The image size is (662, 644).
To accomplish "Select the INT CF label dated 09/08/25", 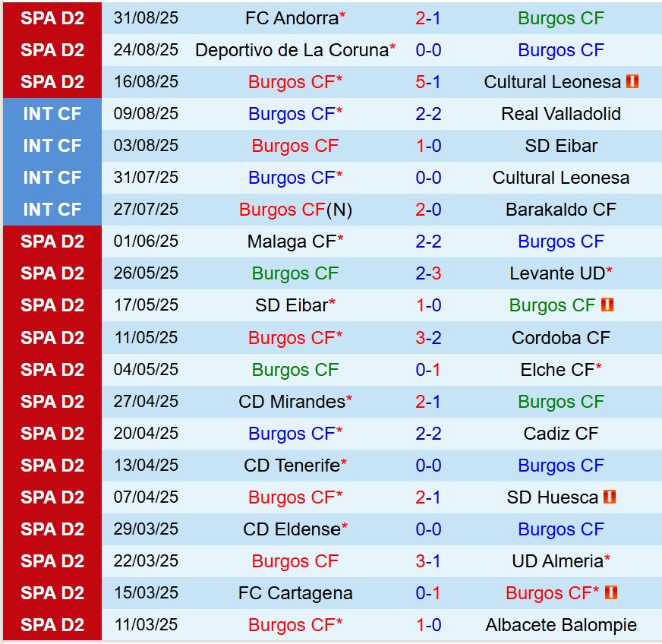I will (x=52, y=114).
